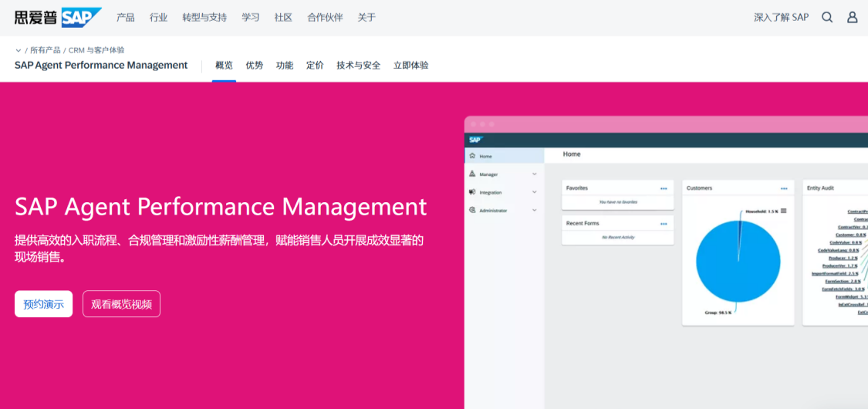868x409 pixels.
Task: Click the 预约演示 button
Action: tap(44, 304)
